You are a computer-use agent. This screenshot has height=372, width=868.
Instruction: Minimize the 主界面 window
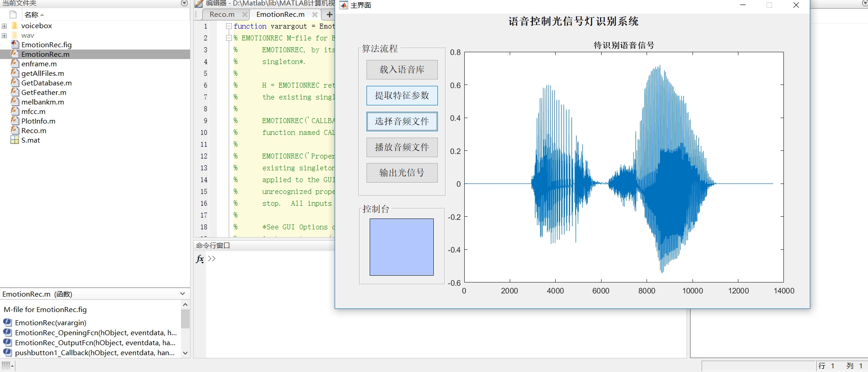pos(743,5)
